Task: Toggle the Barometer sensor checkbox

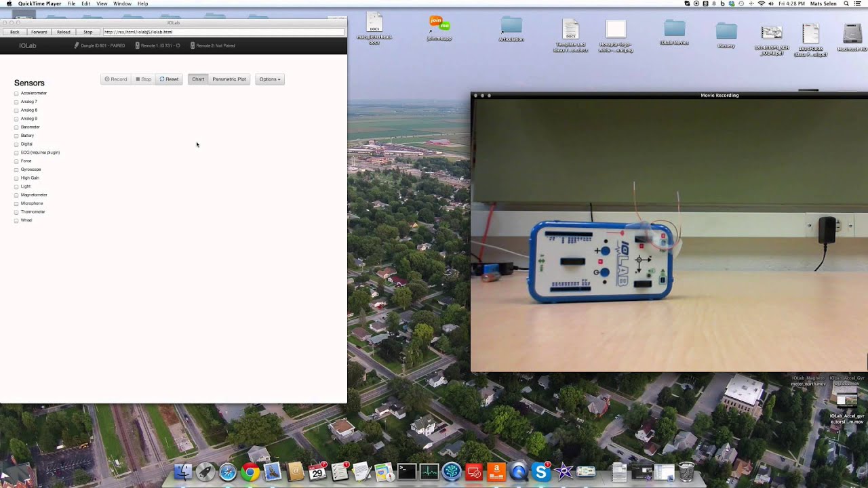Action: pyautogui.click(x=16, y=127)
